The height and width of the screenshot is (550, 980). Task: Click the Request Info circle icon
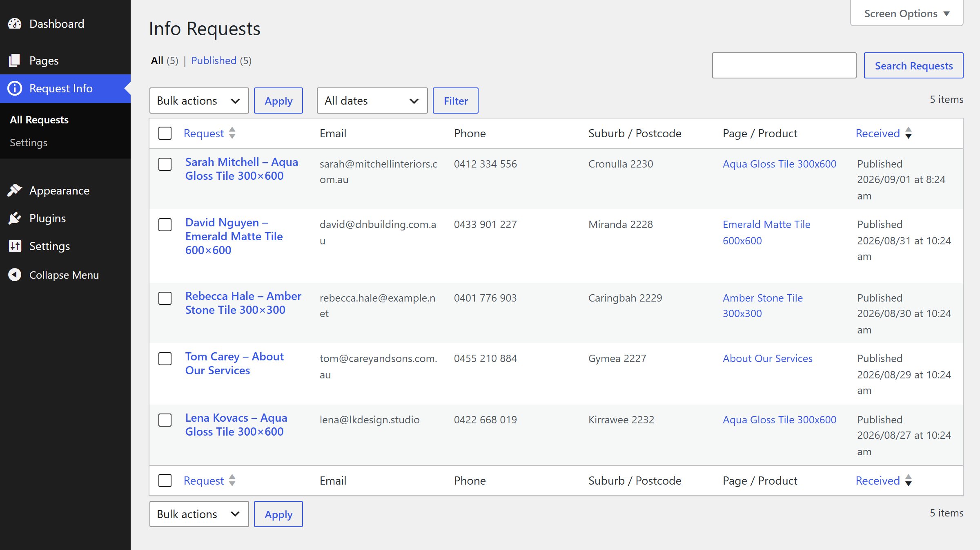tap(15, 88)
